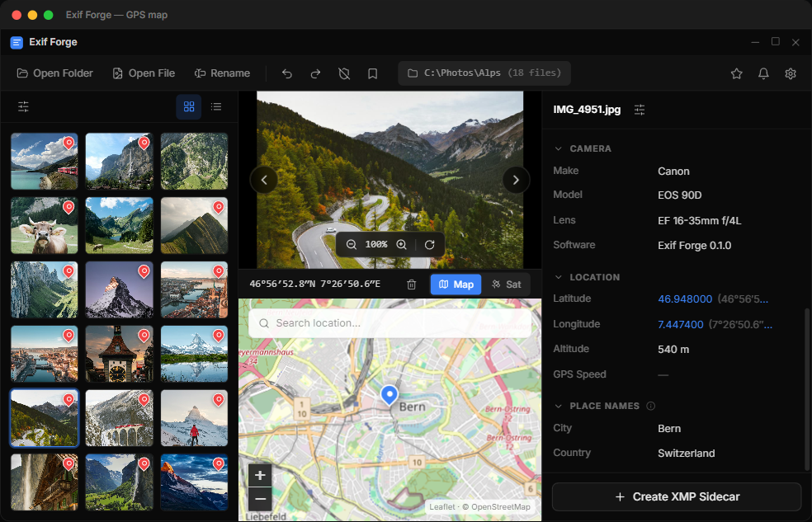This screenshot has width=812, height=522.
Task: Click the Altitude value 540 m
Action: click(673, 349)
